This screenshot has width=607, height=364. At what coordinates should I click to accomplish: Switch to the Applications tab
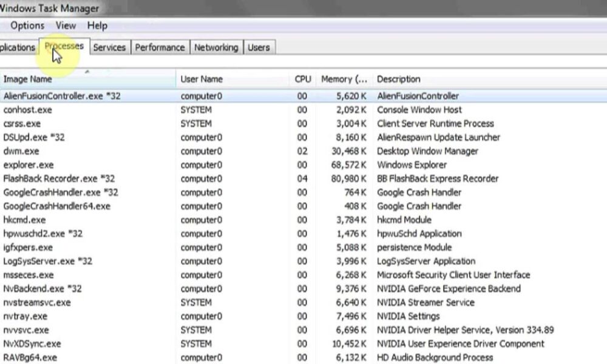pyautogui.click(x=18, y=47)
